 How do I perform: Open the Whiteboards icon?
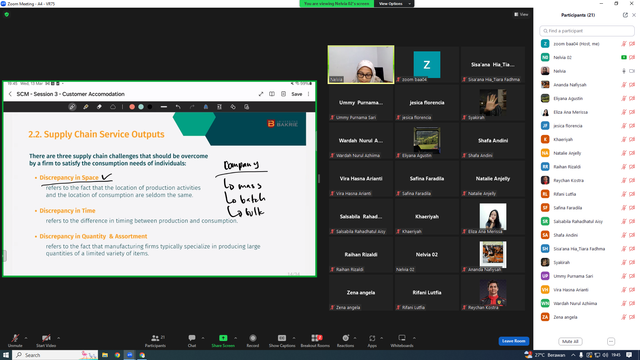[x=402, y=338]
